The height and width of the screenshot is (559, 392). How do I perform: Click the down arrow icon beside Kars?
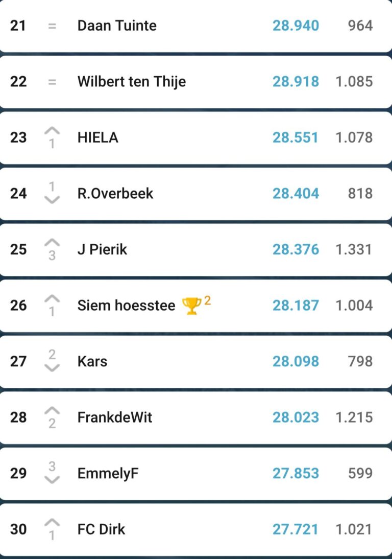(x=52, y=368)
